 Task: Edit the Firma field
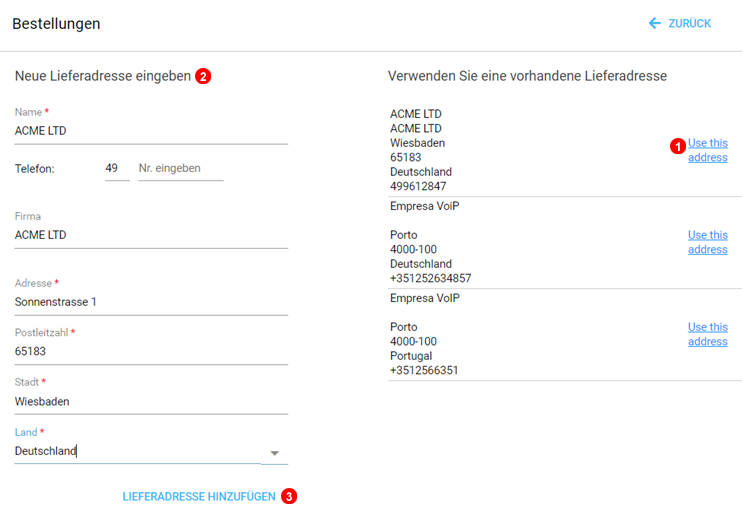pyautogui.click(x=150, y=235)
